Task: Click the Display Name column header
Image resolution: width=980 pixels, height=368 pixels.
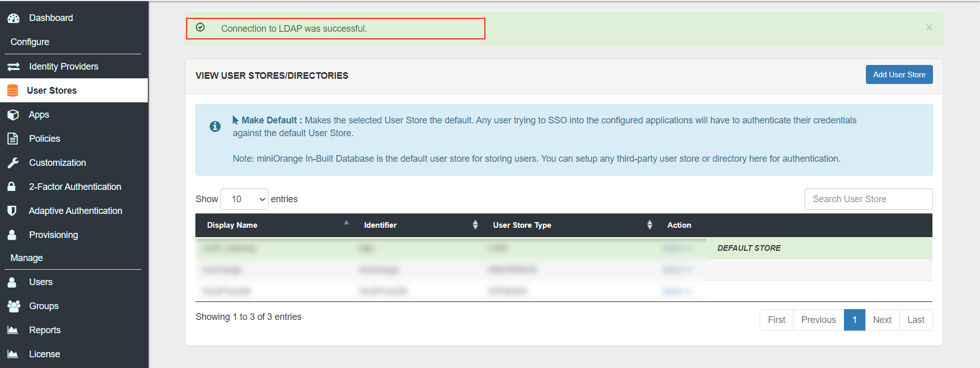Action: pyautogui.click(x=232, y=225)
